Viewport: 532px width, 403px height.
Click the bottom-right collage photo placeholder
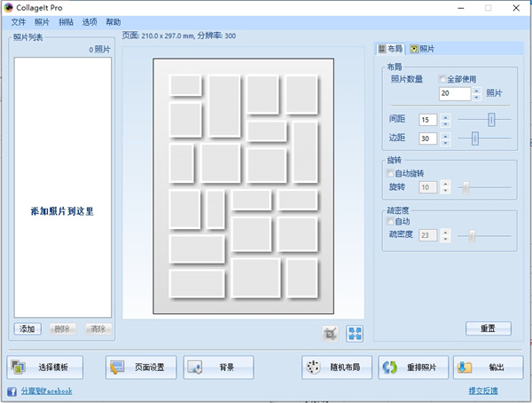(x=302, y=279)
